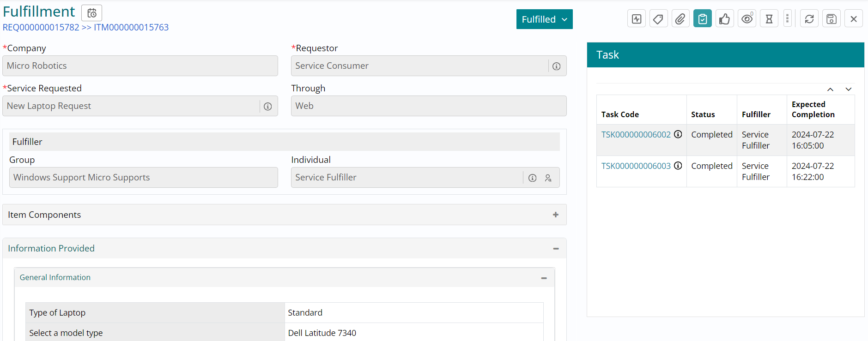The width and height of the screenshot is (868, 341).
Task: Click the assign-person icon in Individual field
Action: click(548, 178)
